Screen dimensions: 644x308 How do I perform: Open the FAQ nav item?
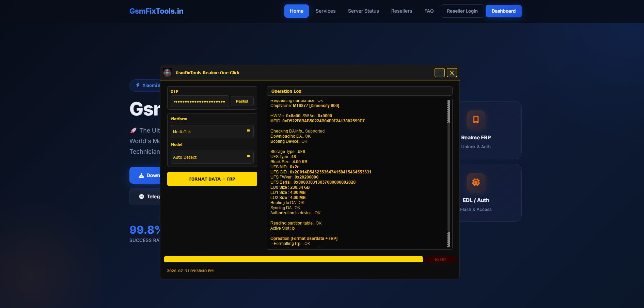pyautogui.click(x=429, y=11)
